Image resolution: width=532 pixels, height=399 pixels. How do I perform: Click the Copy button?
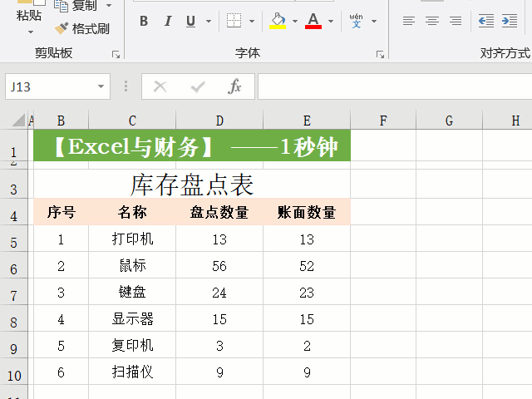pyautogui.click(x=76, y=6)
